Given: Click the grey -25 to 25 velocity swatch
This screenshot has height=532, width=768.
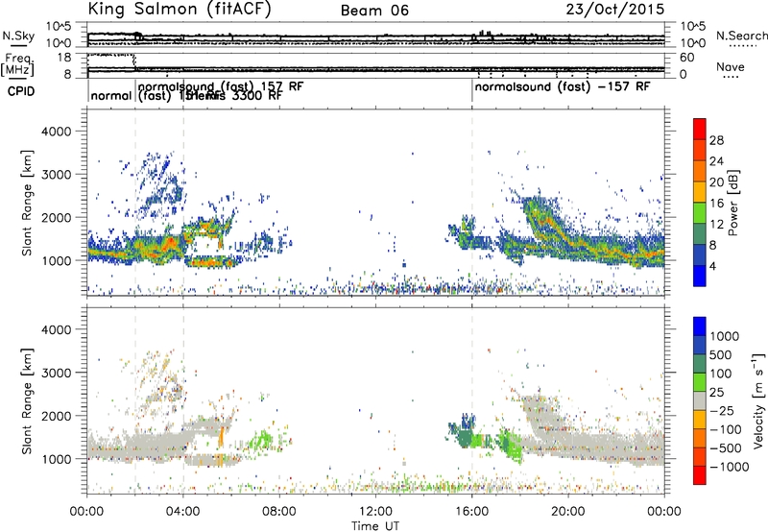Looking at the screenshot, I should 700,400.
